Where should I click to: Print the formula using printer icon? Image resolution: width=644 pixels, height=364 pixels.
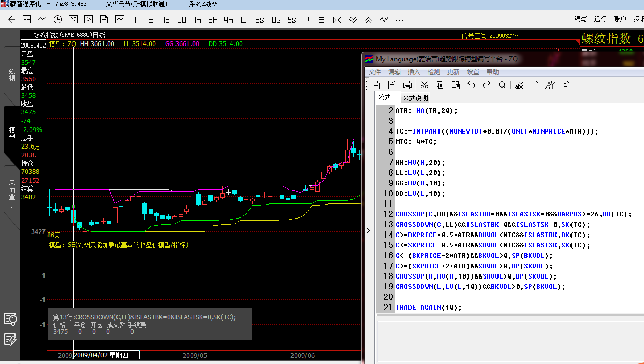[x=407, y=85]
